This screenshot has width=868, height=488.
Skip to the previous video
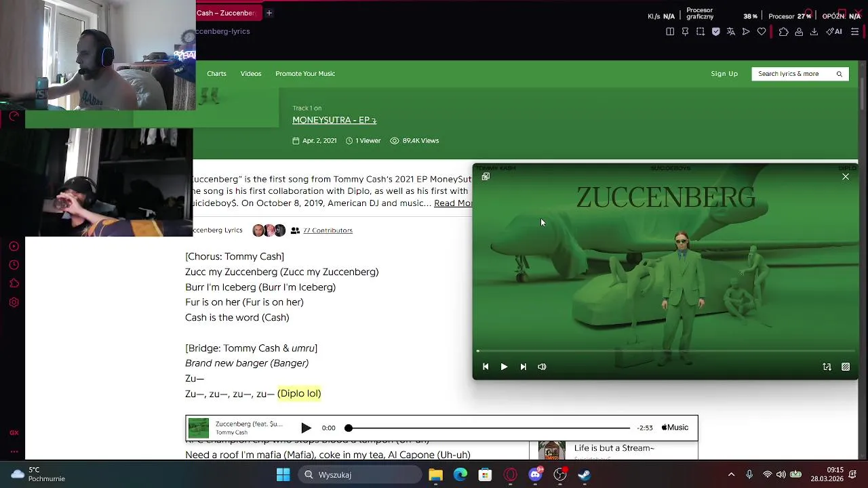pos(486,367)
